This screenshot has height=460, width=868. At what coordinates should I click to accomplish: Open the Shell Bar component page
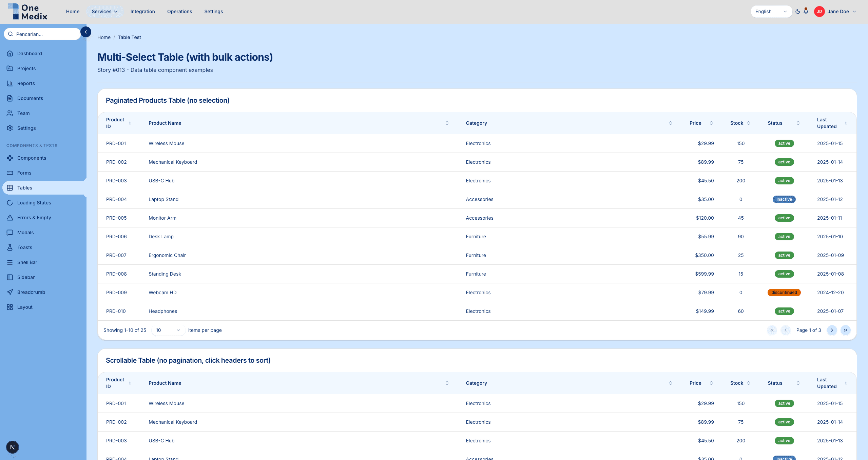(x=27, y=262)
